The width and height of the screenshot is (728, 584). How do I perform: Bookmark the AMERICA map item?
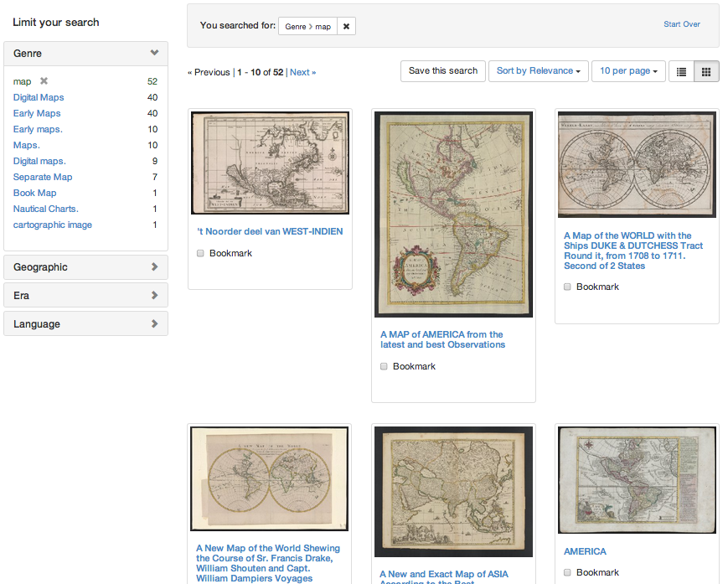coord(567,572)
